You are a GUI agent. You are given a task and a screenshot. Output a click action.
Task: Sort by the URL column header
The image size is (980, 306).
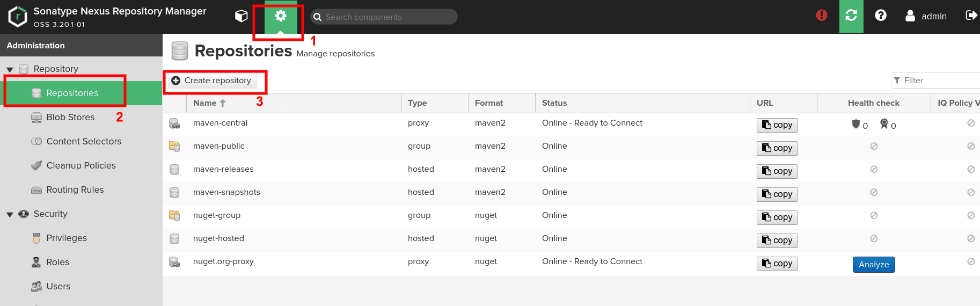(x=784, y=103)
